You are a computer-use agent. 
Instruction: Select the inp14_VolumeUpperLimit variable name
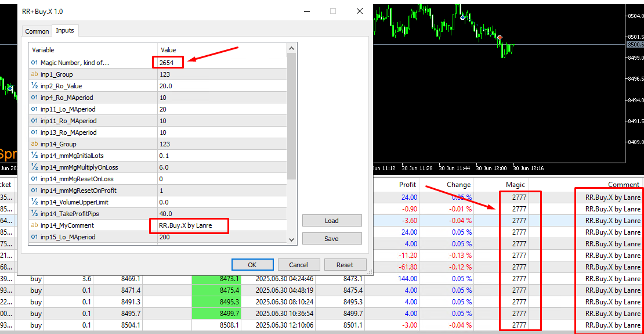pos(75,202)
